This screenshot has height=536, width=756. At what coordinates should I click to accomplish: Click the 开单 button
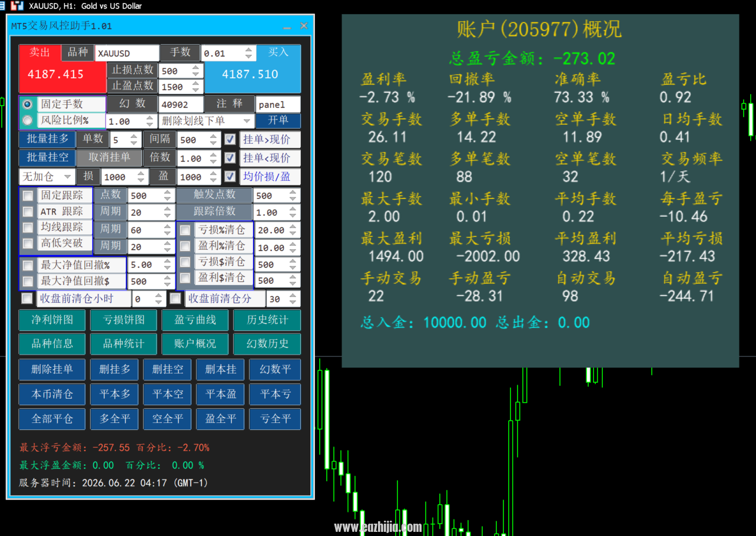click(278, 121)
